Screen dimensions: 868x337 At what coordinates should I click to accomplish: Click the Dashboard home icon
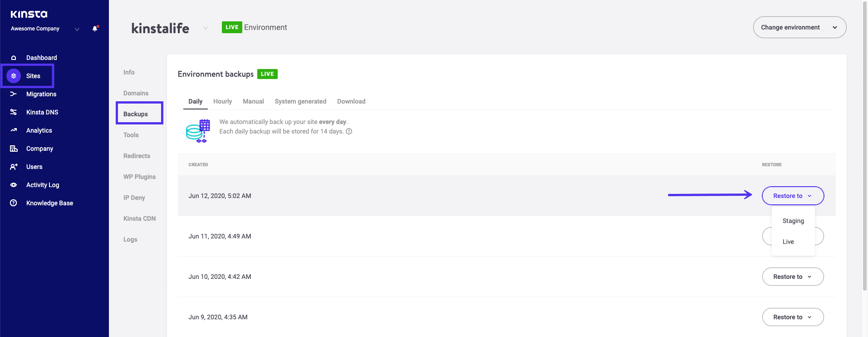pyautogui.click(x=14, y=58)
